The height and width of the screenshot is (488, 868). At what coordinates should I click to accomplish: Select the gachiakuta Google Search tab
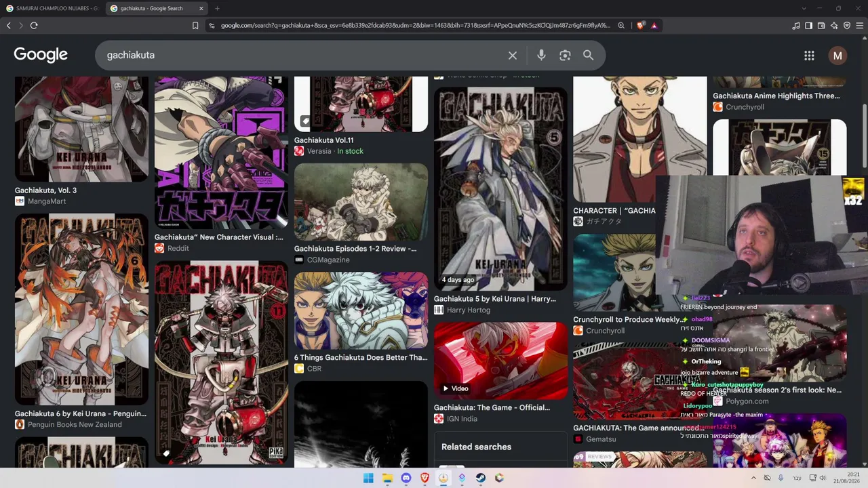click(157, 8)
